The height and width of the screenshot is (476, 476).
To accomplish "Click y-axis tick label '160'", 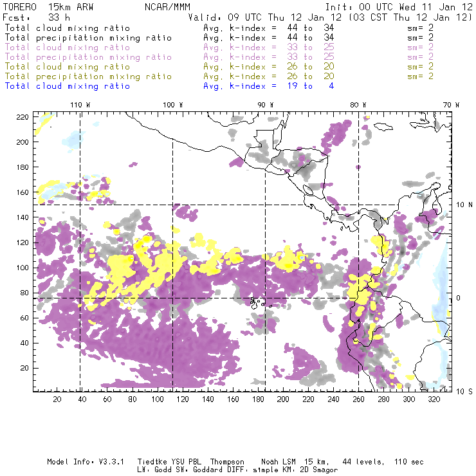I will coord(22,192).
